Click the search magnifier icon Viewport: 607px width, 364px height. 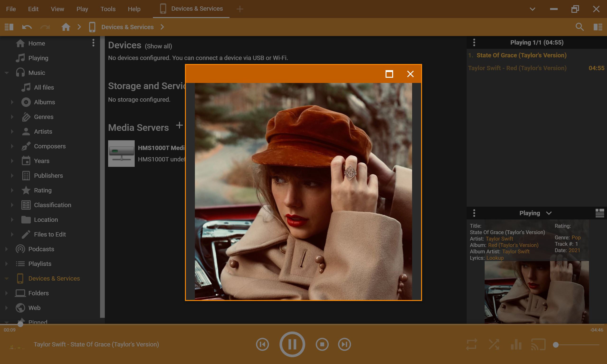(579, 27)
